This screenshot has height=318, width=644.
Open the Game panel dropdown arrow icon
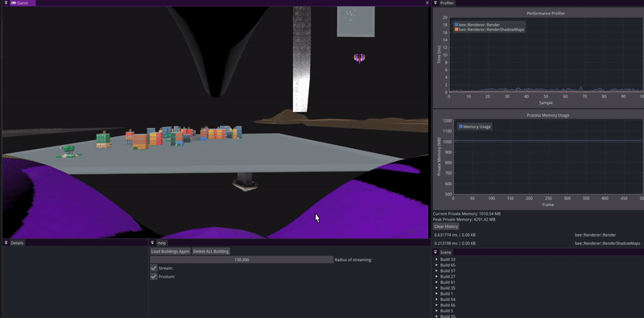point(6,3)
